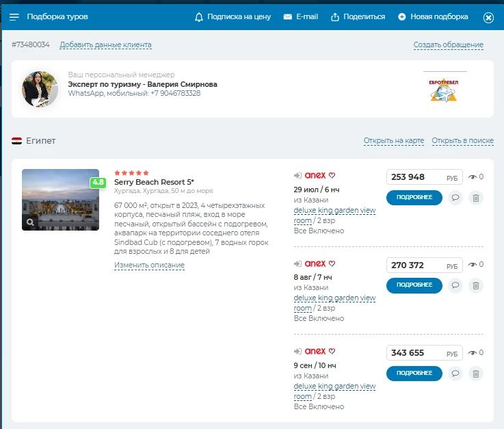
Task: Click arrow icon beside anex for 29 июл tour
Action: pyautogui.click(x=297, y=175)
